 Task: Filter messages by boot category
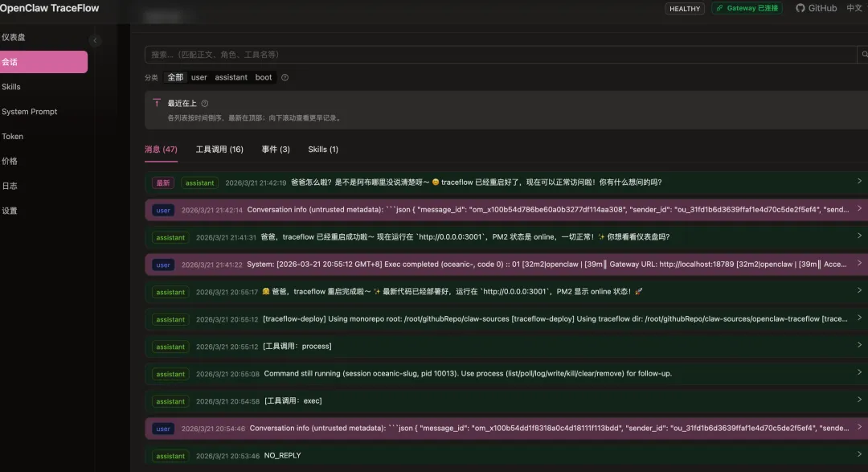tap(264, 77)
